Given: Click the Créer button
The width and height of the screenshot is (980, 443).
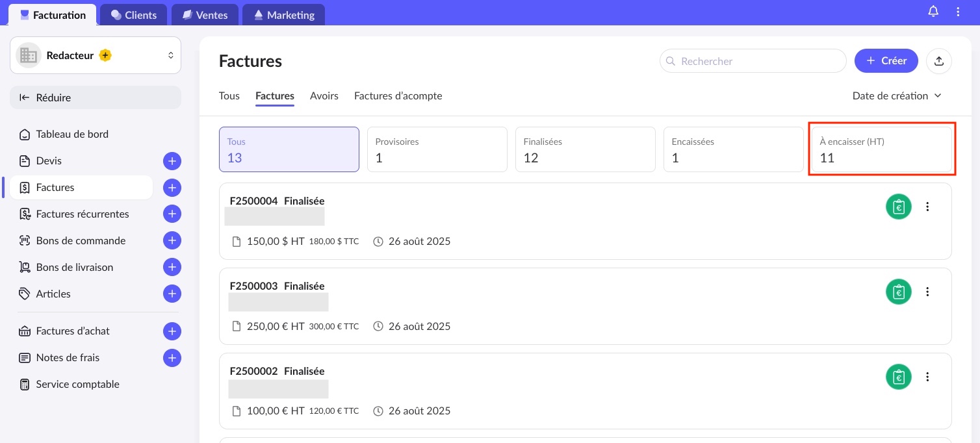Looking at the screenshot, I should coord(886,61).
